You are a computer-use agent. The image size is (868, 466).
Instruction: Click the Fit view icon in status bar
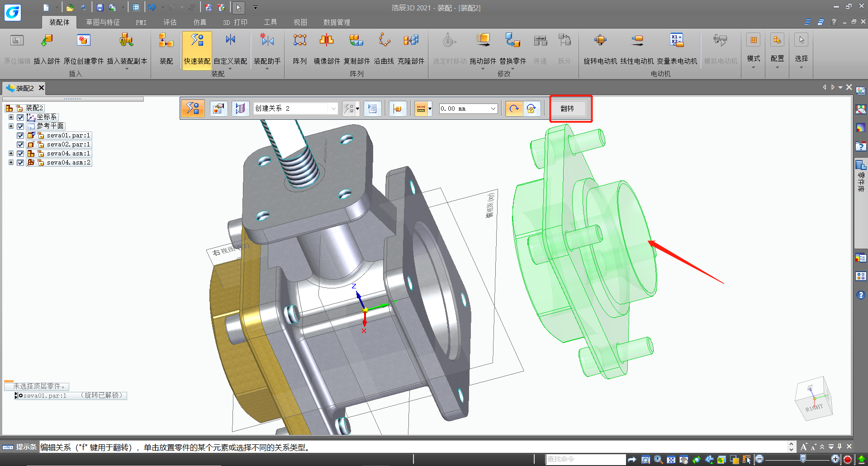(x=671, y=460)
